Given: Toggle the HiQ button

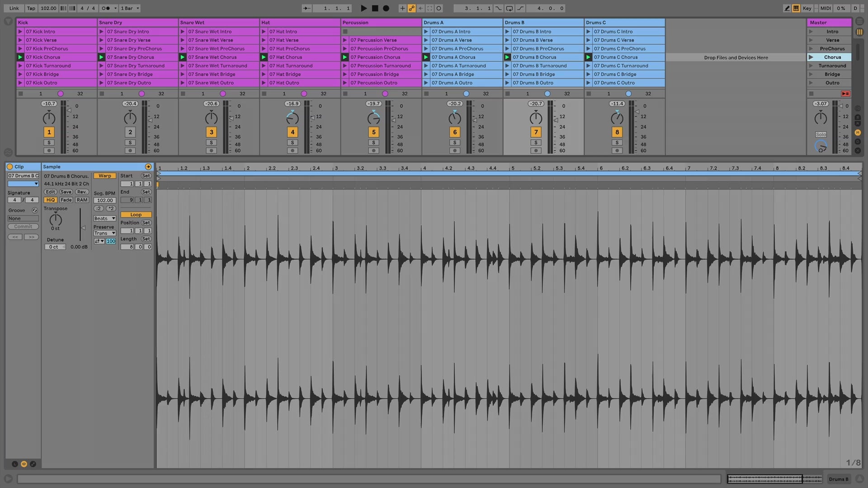Looking at the screenshot, I should point(50,200).
